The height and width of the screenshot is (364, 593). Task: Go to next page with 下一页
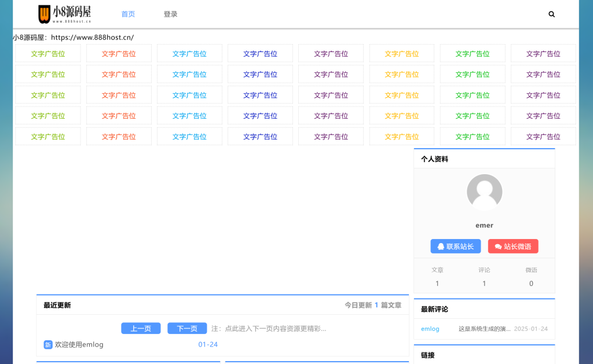coord(187,329)
